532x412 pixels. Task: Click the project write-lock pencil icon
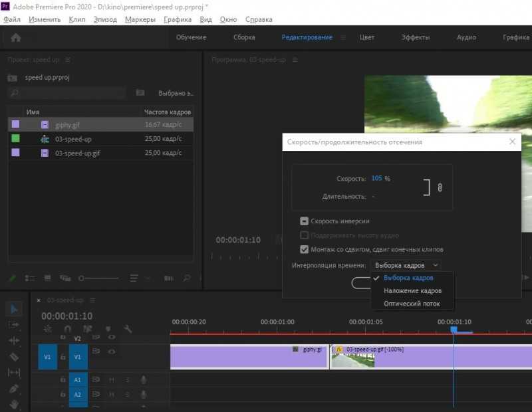(x=13, y=278)
